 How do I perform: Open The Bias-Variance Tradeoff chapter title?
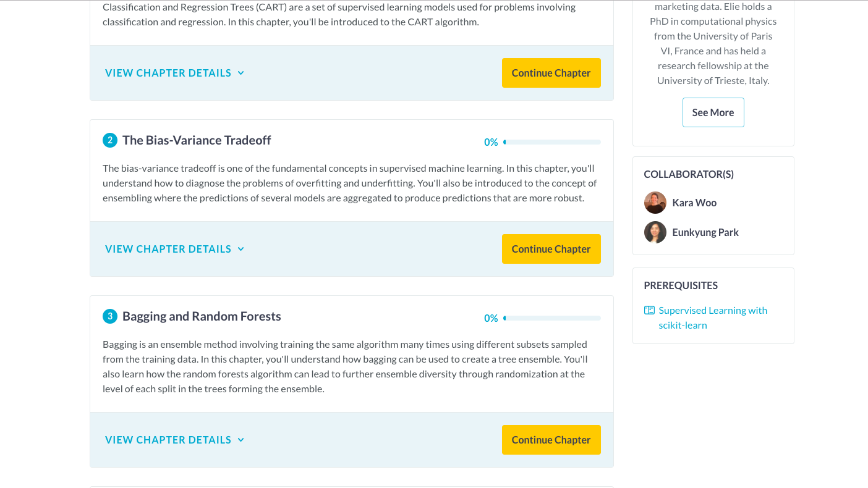click(197, 140)
